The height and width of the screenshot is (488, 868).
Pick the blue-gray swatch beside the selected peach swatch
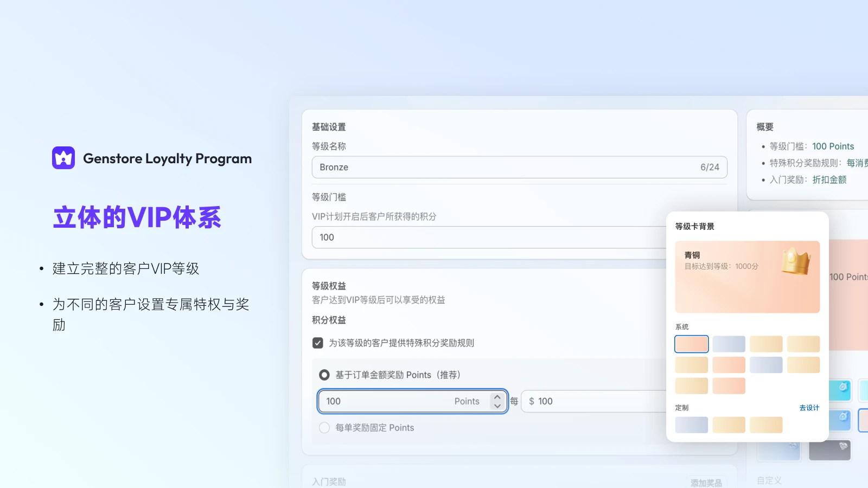[729, 344]
